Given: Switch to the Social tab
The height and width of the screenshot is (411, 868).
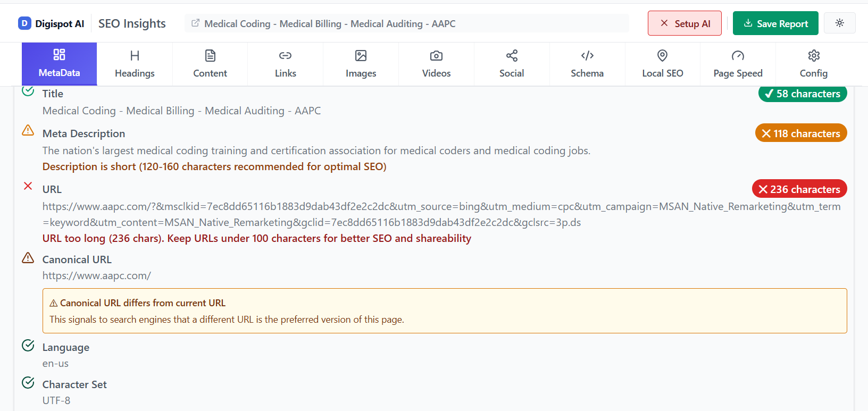Looking at the screenshot, I should pyautogui.click(x=511, y=64).
